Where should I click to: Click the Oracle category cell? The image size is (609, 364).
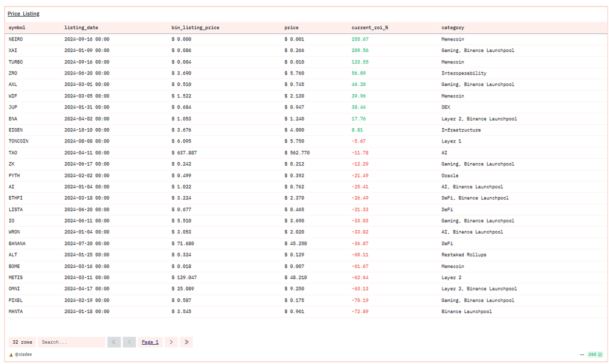click(450, 175)
